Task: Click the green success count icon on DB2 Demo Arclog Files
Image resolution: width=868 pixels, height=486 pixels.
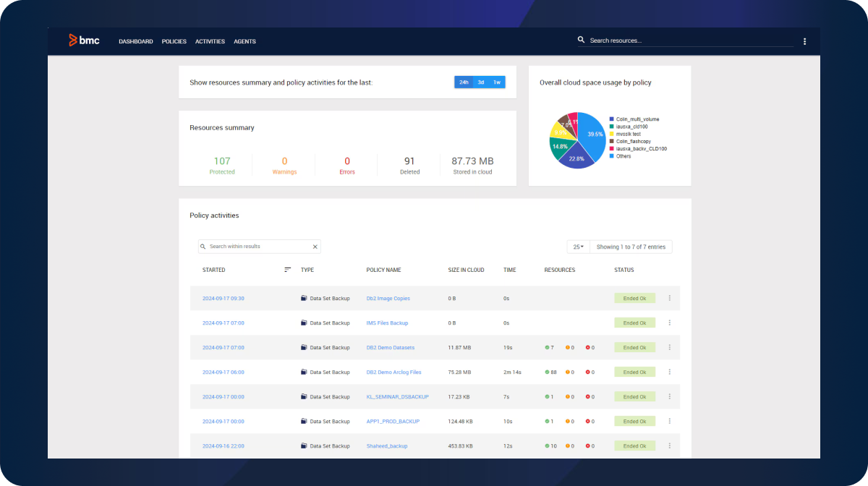Action: [x=548, y=372]
